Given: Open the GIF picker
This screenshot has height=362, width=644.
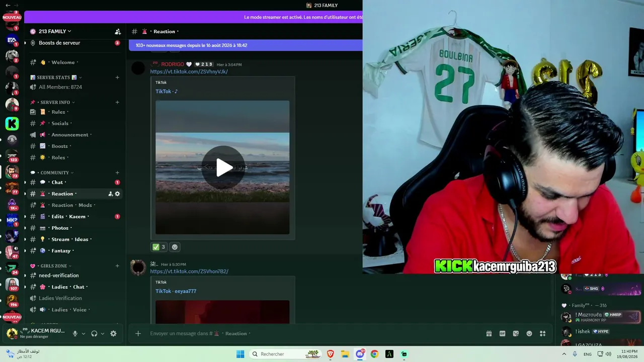Looking at the screenshot, I should click(502, 333).
